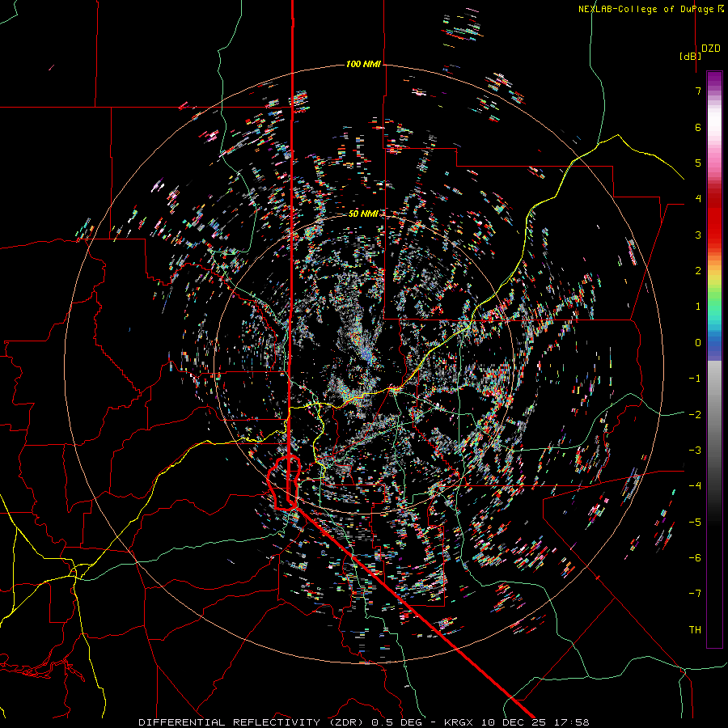Click the 3 value on color scale
Screen dimensions: 728x728
pyautogui.click(x=698, y=235)
